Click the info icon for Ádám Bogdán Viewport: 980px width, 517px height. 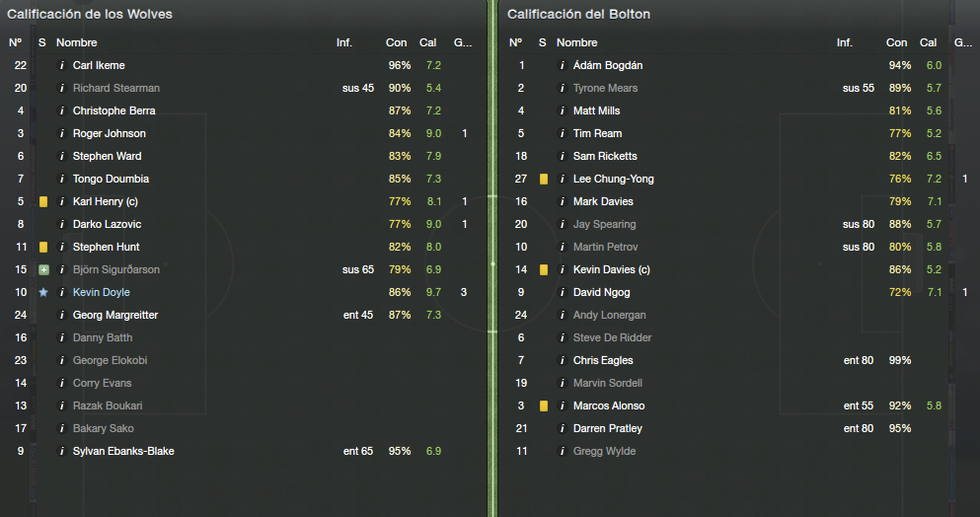[562, 65]
